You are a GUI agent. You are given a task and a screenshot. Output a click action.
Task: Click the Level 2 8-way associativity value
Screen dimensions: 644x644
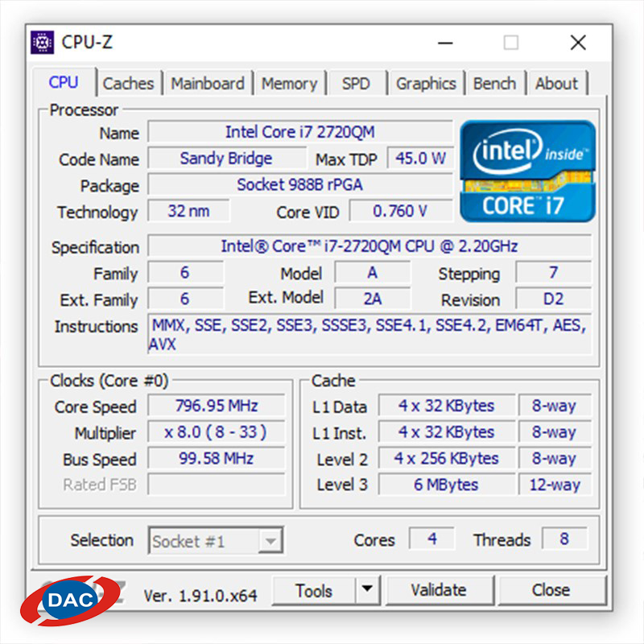[555, 458]
